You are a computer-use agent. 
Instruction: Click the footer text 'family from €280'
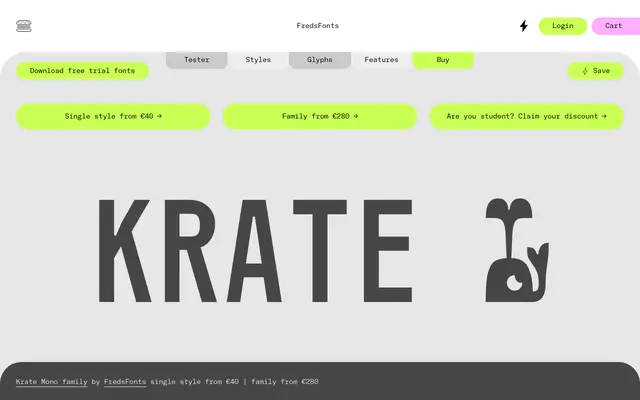click(285, 382)
